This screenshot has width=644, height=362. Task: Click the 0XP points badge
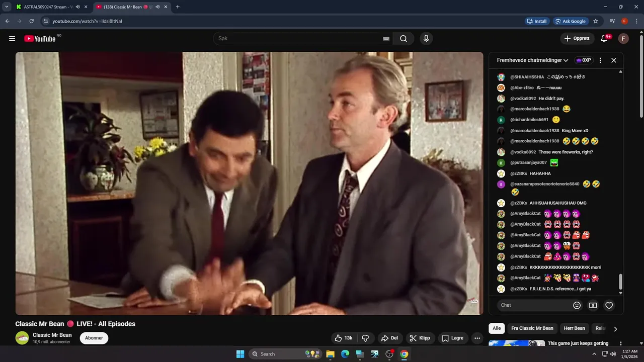click(x=584, y=60)
